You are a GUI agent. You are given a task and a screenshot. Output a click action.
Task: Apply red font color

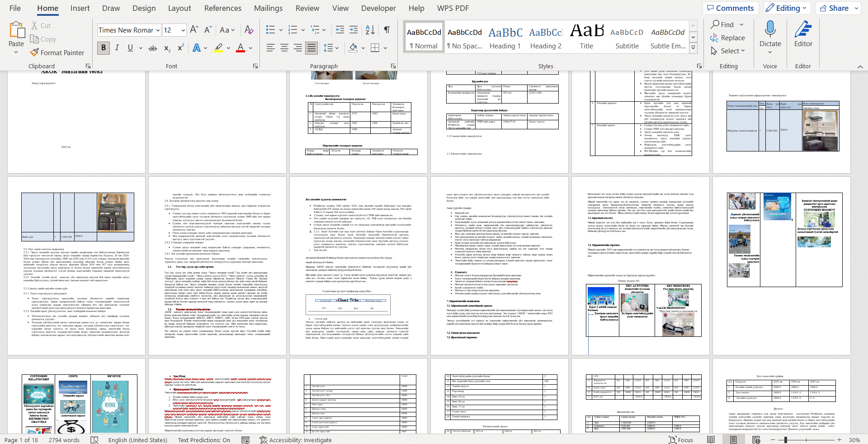click(x=241, y=48)
